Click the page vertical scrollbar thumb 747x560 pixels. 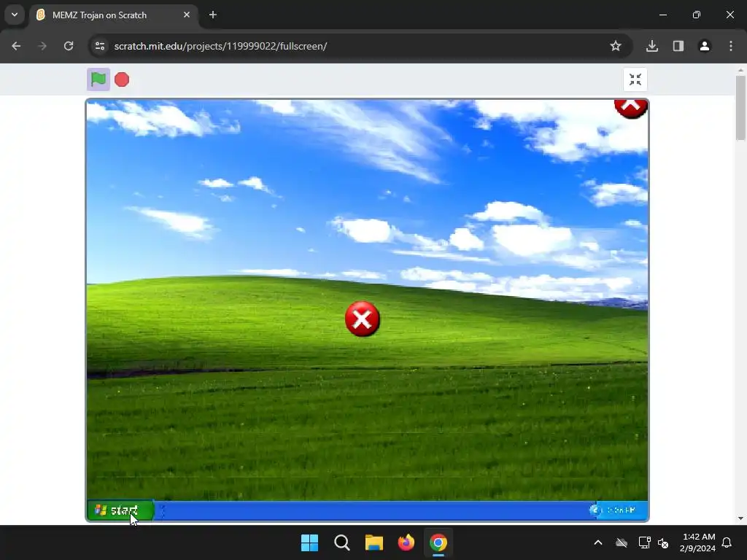point(740,108)
